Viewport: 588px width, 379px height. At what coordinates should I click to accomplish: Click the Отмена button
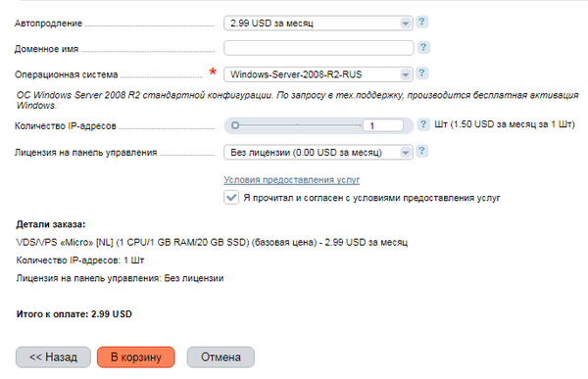(x=220, y=356)
